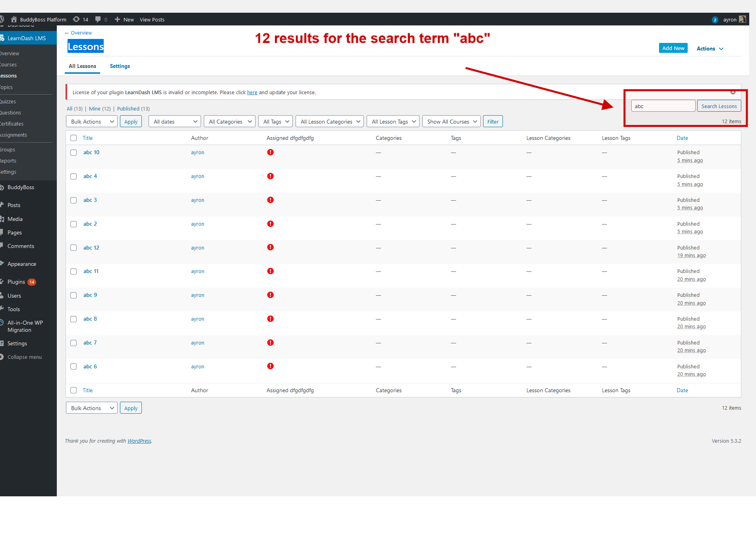This screenshot has height=544, width=756.
Task: Click the top Apply button
Action: coord(131,122)
